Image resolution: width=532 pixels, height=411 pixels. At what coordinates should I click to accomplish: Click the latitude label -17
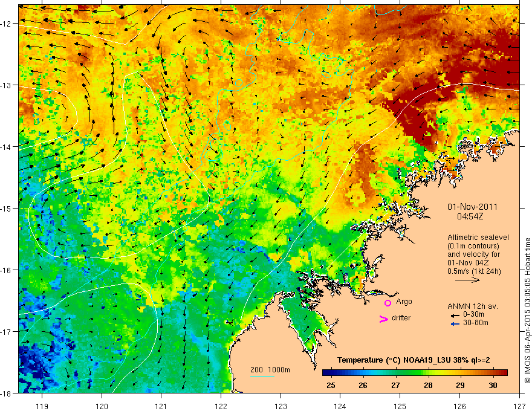click(x=6, y=332)
